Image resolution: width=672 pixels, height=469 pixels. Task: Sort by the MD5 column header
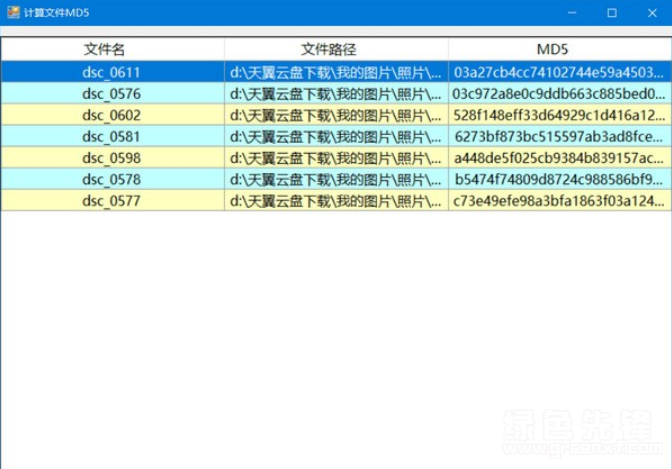pos(560,49)
